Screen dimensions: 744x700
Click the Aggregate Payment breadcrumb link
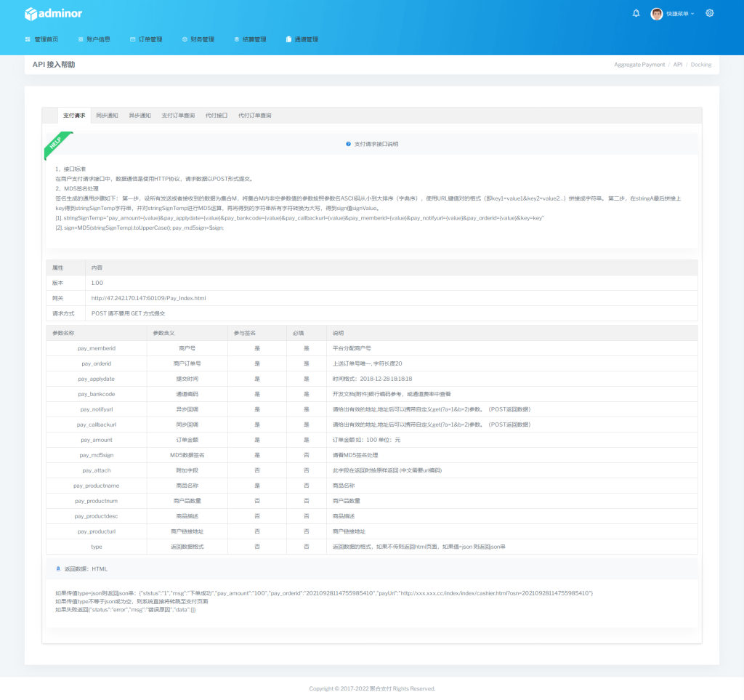639,65
